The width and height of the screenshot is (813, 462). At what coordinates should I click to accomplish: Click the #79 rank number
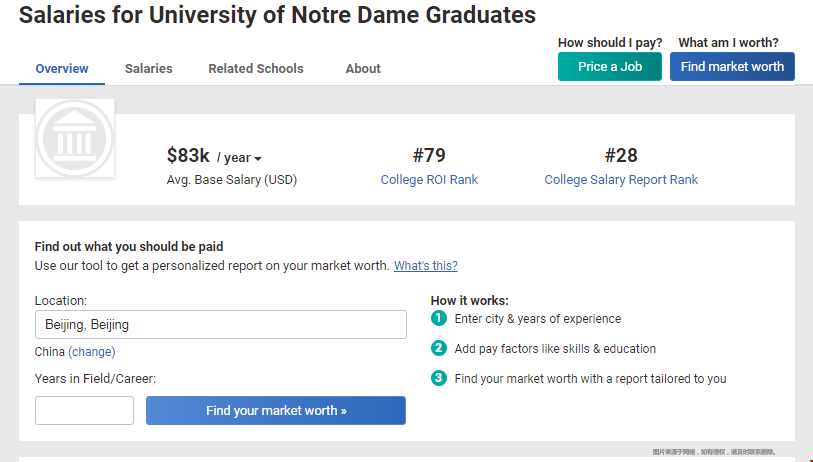[429, 156]
